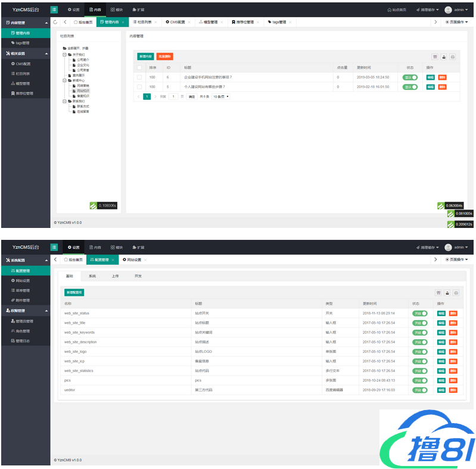Switch to the 上传 config tab

pyautogui.click(x=115, y=276)
